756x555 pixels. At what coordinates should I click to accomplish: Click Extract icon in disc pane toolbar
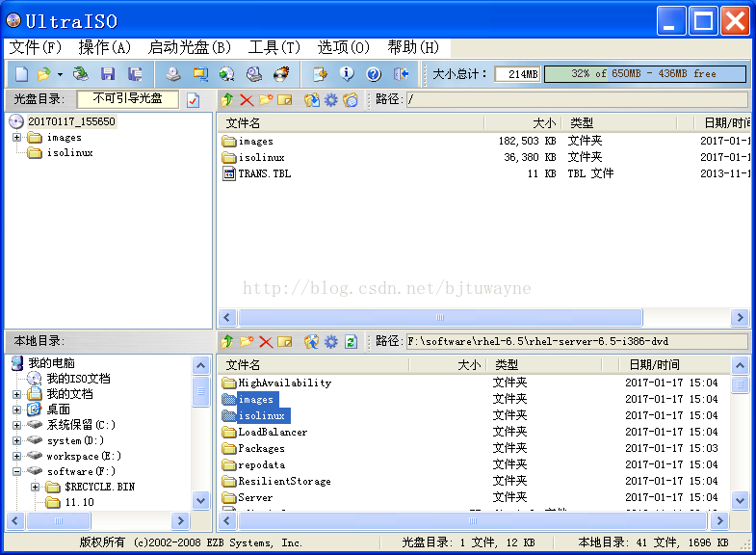(x=311, y=100)
